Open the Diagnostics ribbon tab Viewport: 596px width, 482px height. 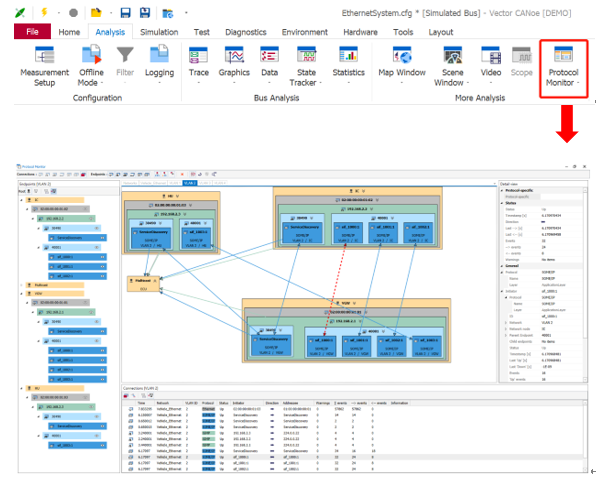point(246,32)
